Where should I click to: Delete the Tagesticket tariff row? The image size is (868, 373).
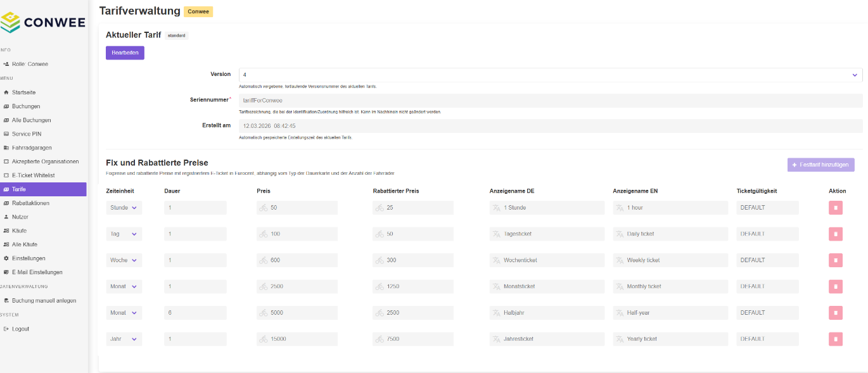[x=836, y=234]
